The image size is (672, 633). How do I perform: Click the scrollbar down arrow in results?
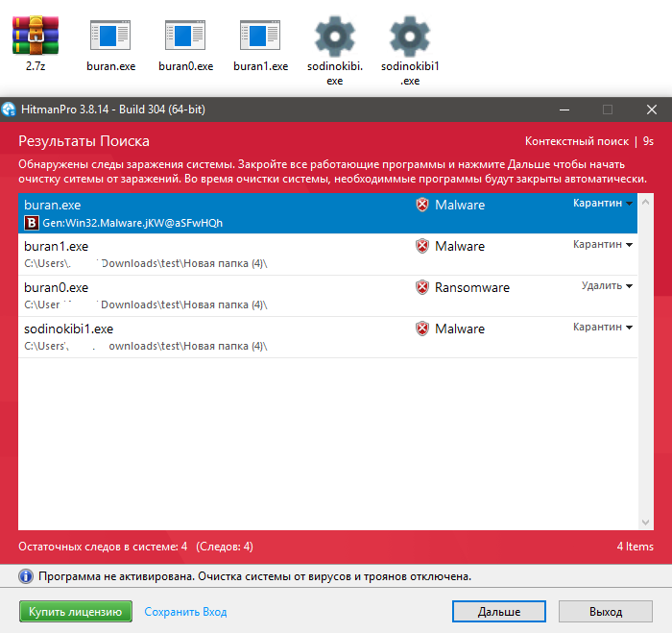click(645, 522)
